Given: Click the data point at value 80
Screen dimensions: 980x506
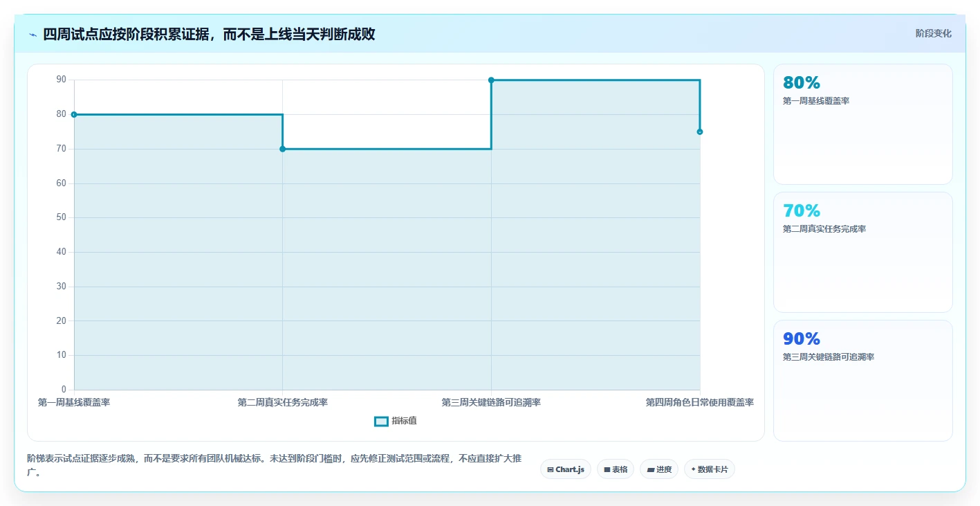Looking at the screenshot, I should coord(74,114).
